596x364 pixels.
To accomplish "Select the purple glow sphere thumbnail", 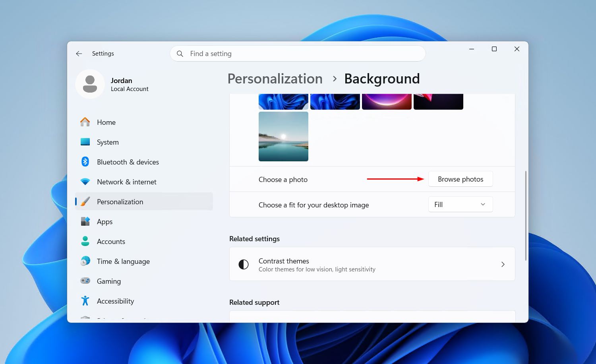I will [x=387, y=102].
